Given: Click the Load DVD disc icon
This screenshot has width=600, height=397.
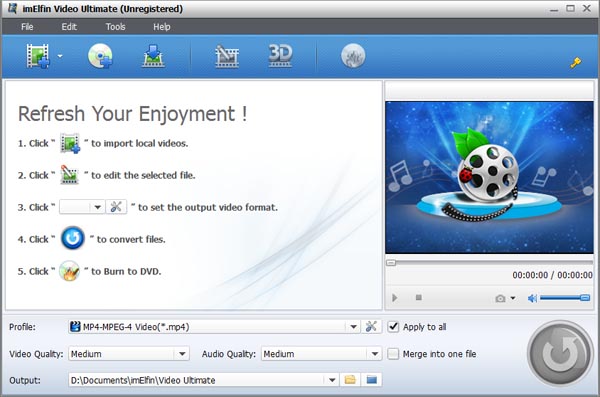Looking at the screenshot, I should [100, 56].
